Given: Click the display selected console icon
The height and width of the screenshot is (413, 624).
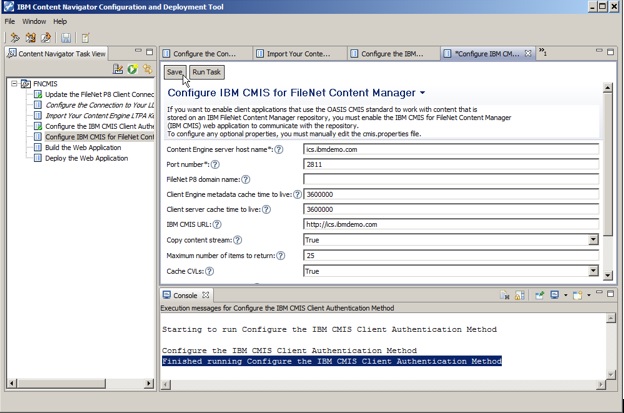Looking at the screenshot, I should tap(554, 295).
